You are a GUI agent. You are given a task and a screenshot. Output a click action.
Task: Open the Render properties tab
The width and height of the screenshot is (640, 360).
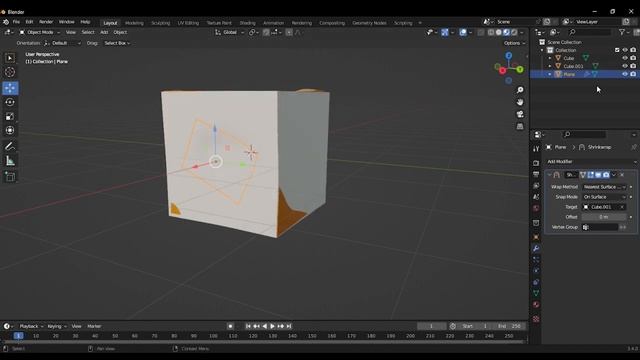(x=536, y=163)
